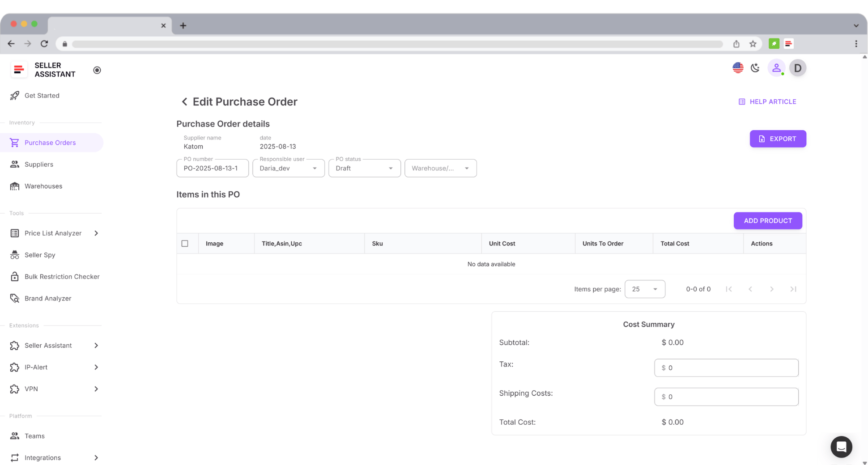This screenshot has width=868, height=465.
Task: Click the browser reload icon
Action: pos(44,44)
